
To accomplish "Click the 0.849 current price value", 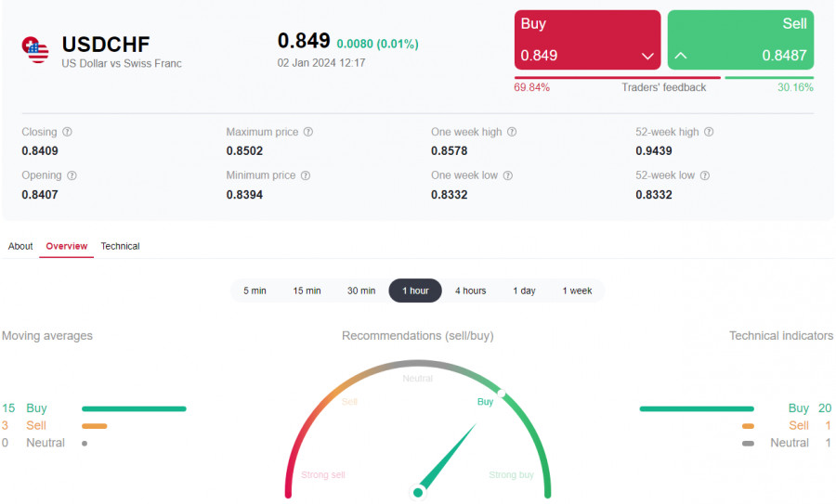I will (x=304, y=41).
